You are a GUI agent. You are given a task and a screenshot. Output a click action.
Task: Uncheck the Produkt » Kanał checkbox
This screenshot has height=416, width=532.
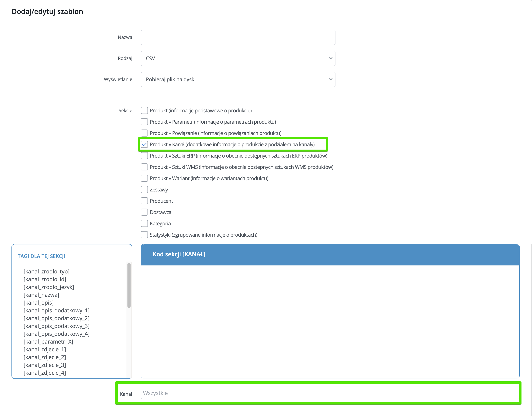[144, 144]
